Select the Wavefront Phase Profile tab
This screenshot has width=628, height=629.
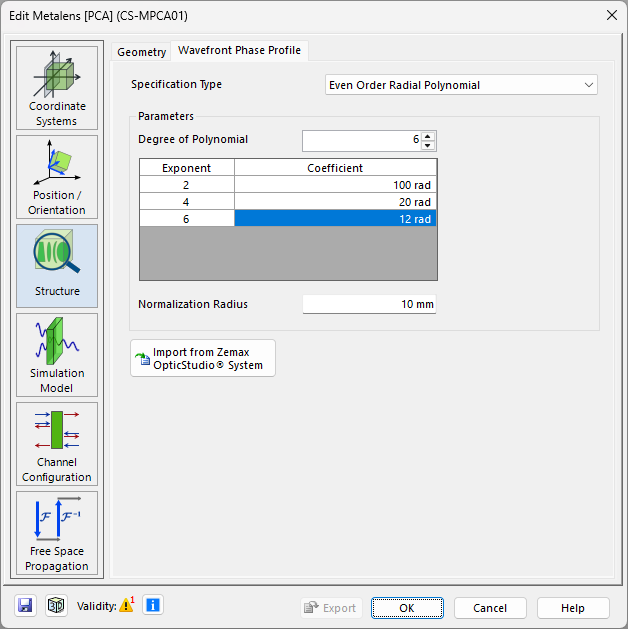tap(239, 51)
